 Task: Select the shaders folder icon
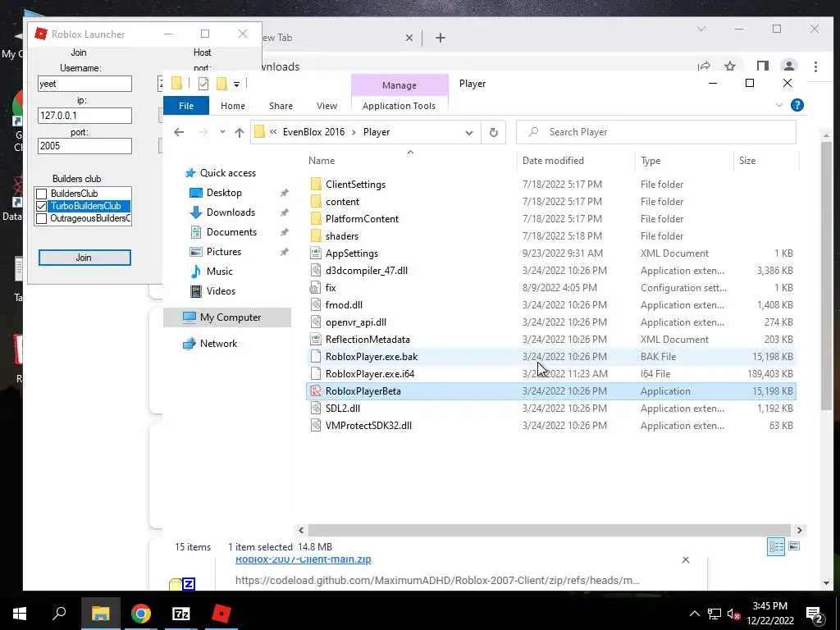[316, 236]
